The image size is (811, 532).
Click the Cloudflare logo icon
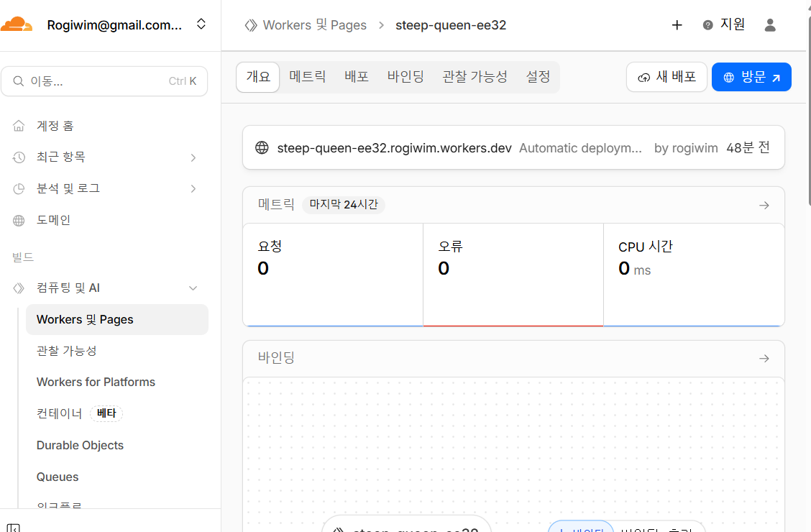click(x=17, y=24)
